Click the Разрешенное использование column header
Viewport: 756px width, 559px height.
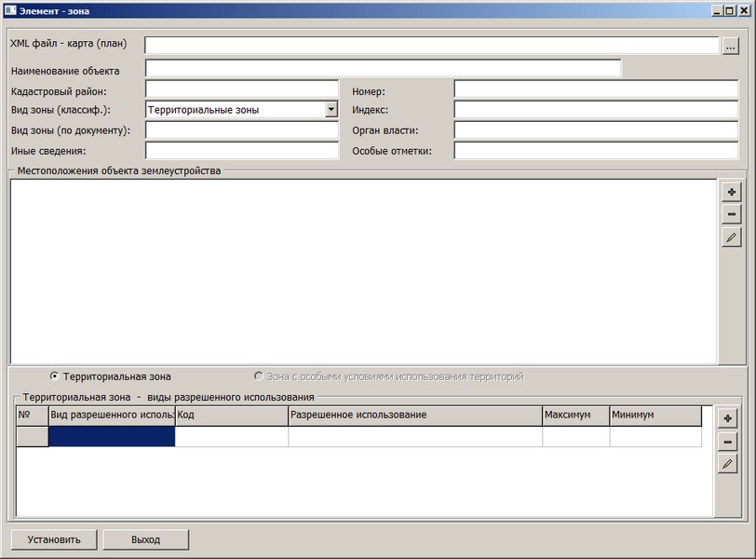(414, 415)
